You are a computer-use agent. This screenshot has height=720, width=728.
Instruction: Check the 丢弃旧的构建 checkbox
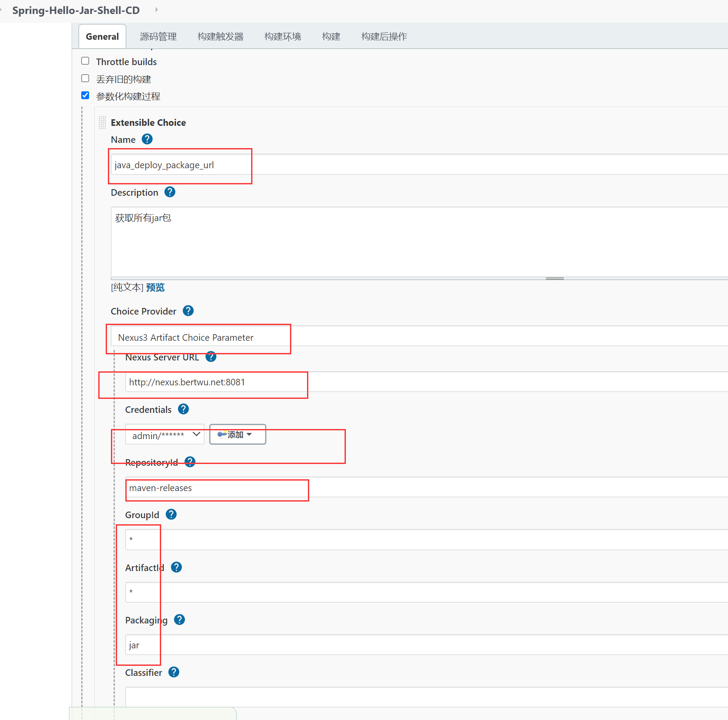click(x=85, y=78)
